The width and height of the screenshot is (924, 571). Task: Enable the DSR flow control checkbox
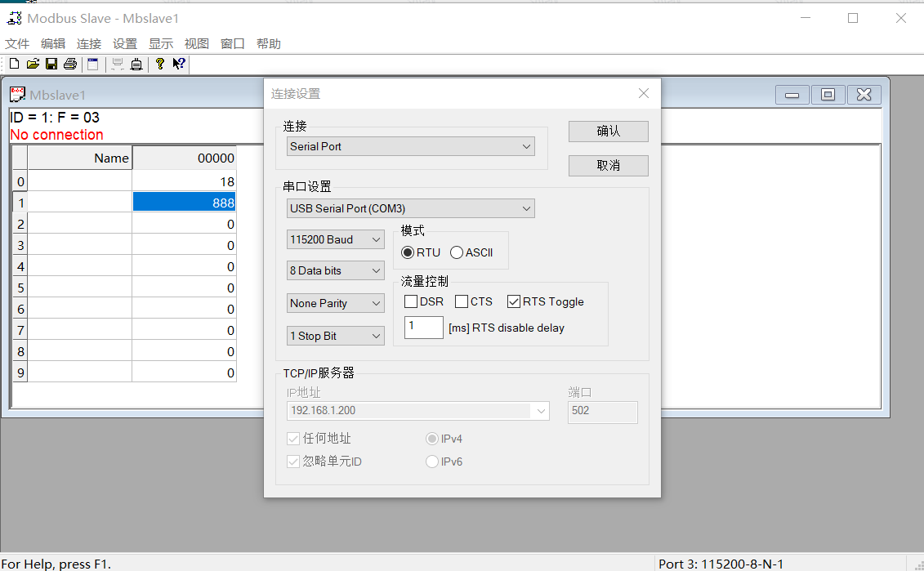[x=412, y=301]
